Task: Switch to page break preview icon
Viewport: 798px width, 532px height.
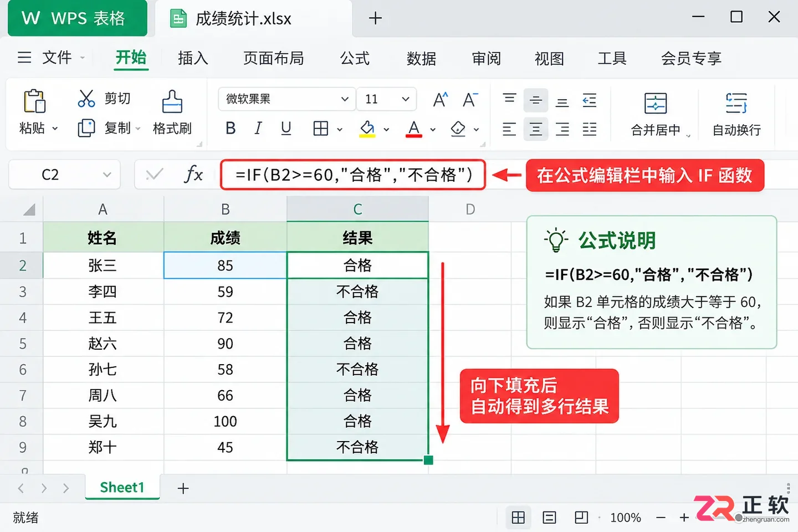Action: point(581,518)
